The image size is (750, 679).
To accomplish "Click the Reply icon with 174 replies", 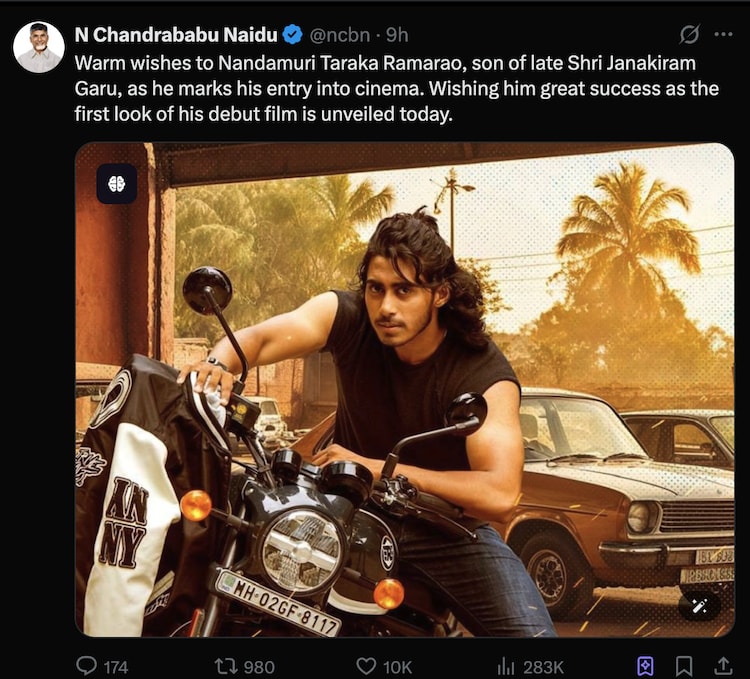I will pyautogui.click(x=87, y=665).
